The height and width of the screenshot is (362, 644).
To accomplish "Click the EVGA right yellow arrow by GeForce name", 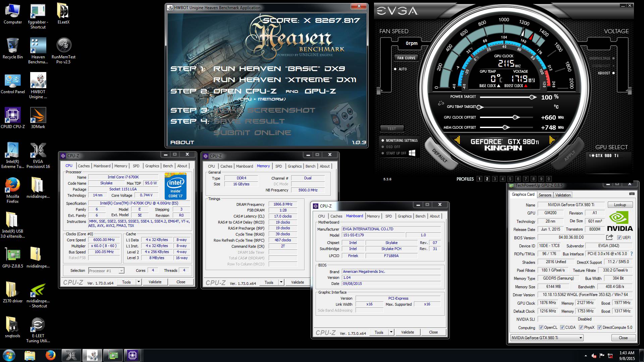I will point(551,140).
